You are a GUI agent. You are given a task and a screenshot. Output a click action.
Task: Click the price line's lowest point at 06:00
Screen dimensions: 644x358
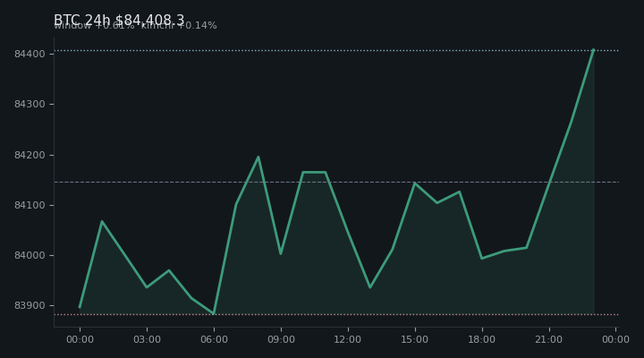point(214,313)
